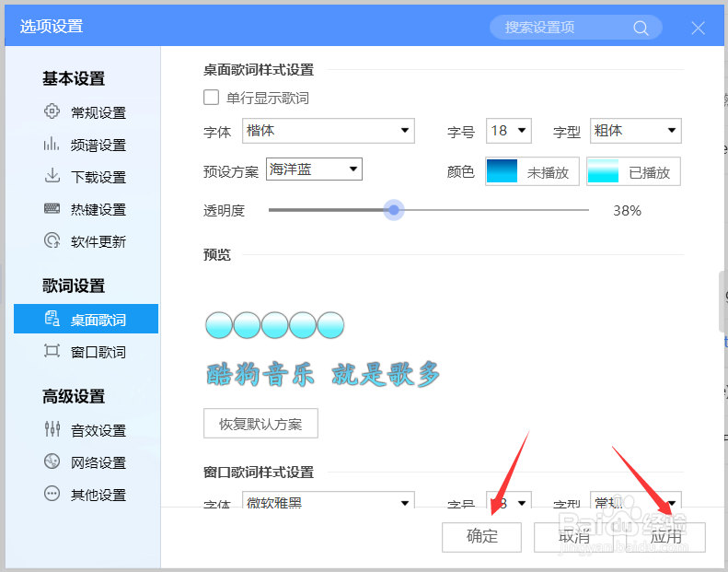The width and height of the screenshot is (728, 572).
Task: Click the lyrics icon beside 桌面歌词
Action: click(52, 319)
